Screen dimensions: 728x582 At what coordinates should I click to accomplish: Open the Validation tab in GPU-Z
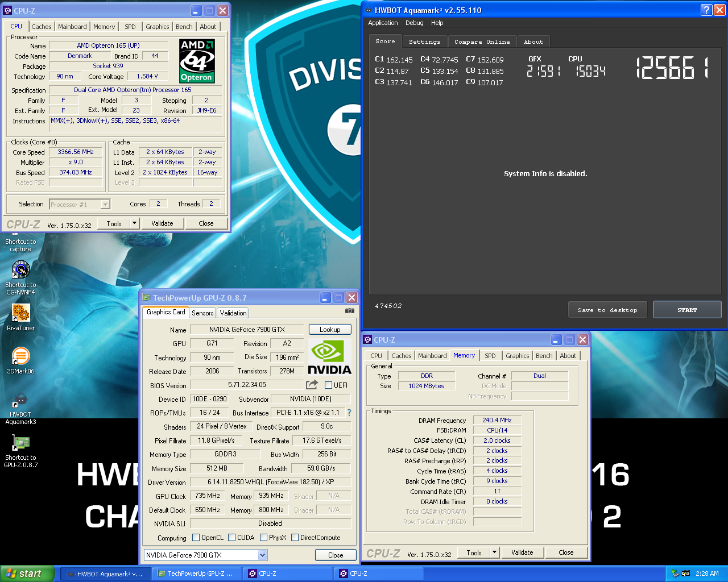coord(233,313)
